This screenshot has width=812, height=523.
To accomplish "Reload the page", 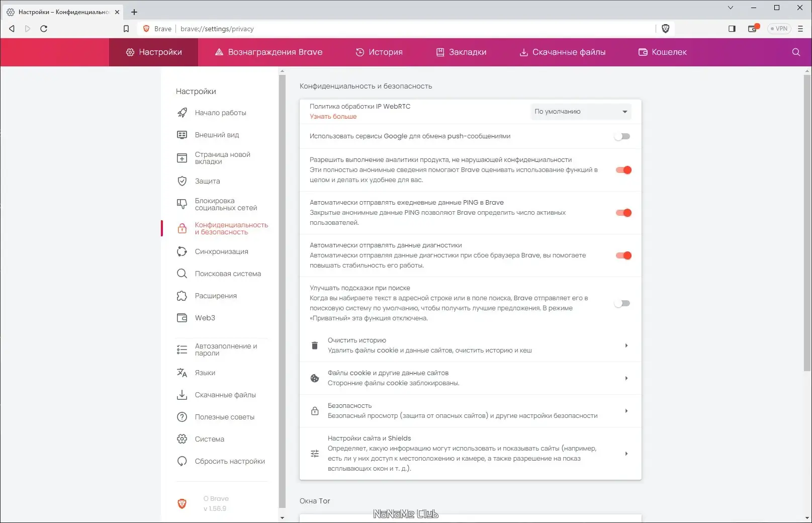I will click(x=44, y=29).
